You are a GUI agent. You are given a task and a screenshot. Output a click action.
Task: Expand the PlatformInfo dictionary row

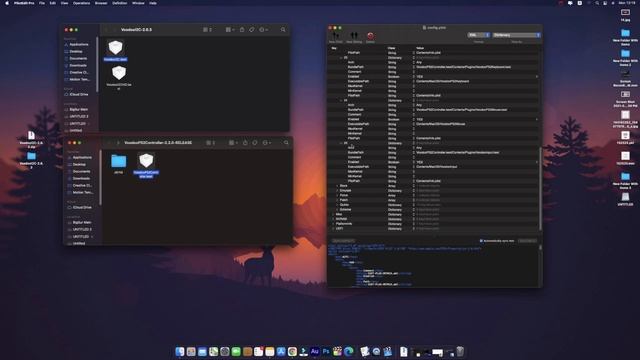pyautogui.click(x=333, y=224)
